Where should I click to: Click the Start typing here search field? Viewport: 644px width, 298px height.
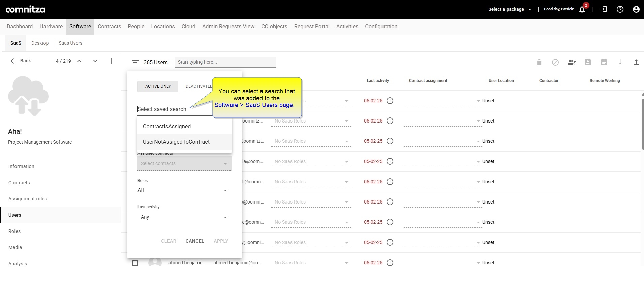click(225, 62)
